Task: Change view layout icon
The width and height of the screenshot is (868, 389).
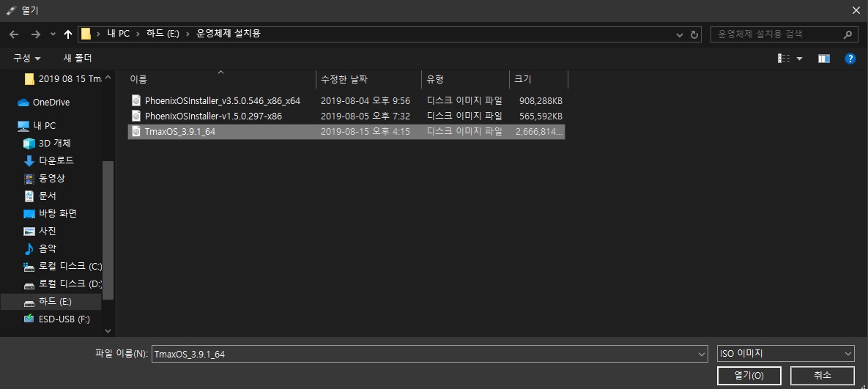Action: 784,58
